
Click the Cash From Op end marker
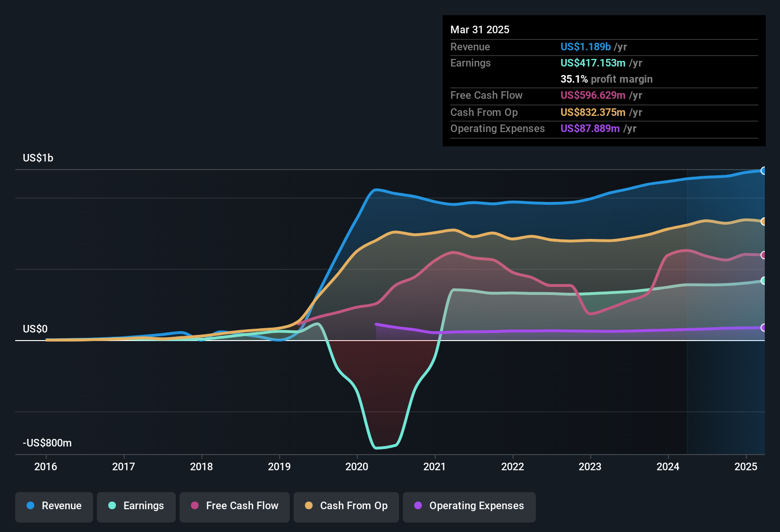click(763, 221)
